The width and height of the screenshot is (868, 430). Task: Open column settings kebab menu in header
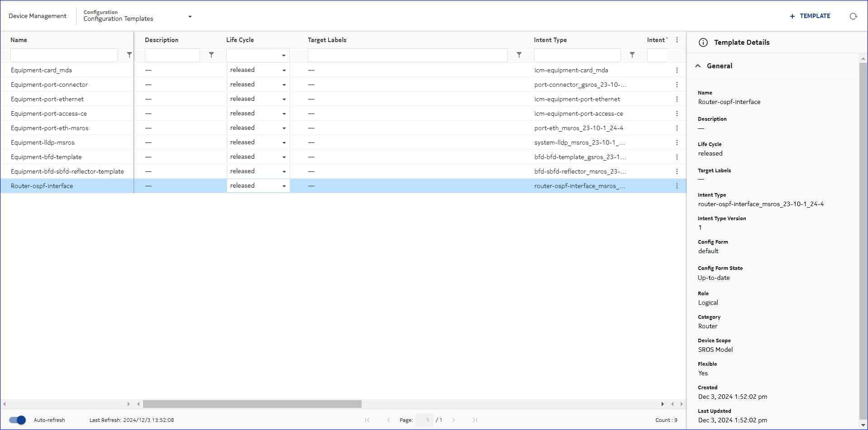pos(677,40)
